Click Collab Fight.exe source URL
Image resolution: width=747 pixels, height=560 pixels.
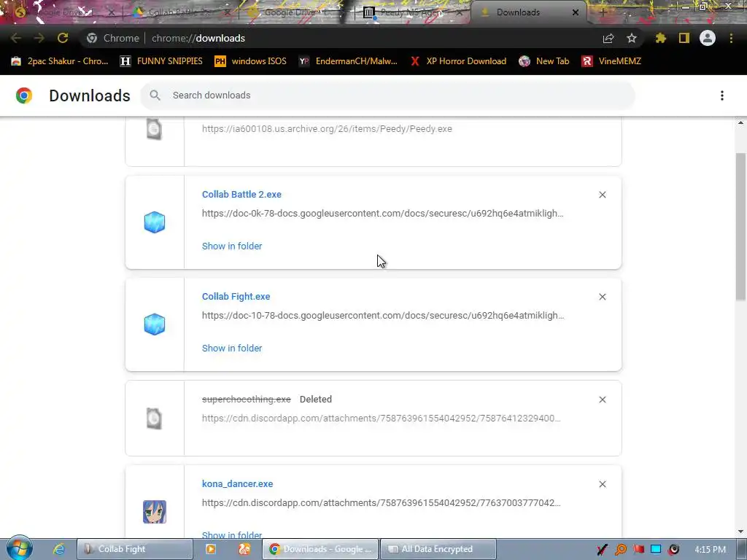click(x=383, y=315)
